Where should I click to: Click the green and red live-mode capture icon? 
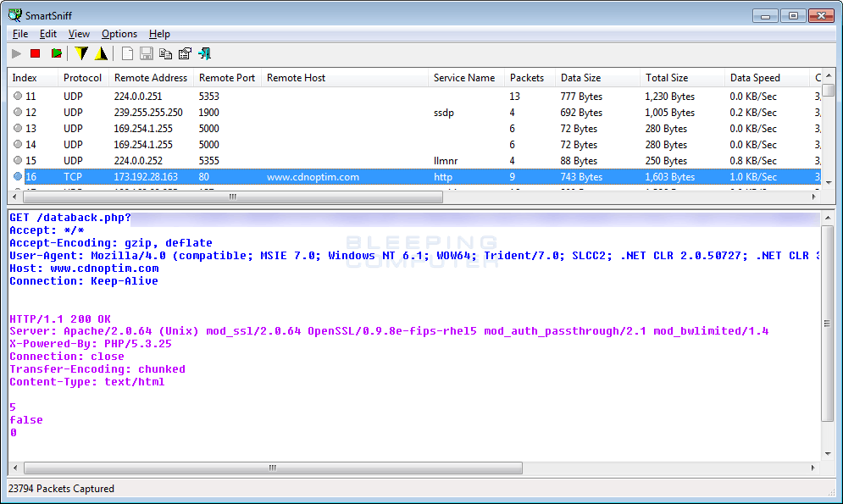pyautogui.click(x=56, y=53)
